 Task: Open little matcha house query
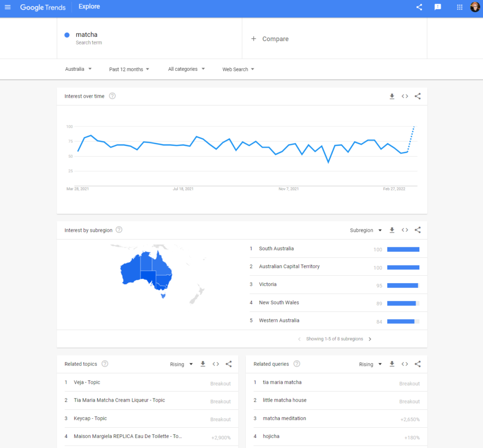(284, 400)
